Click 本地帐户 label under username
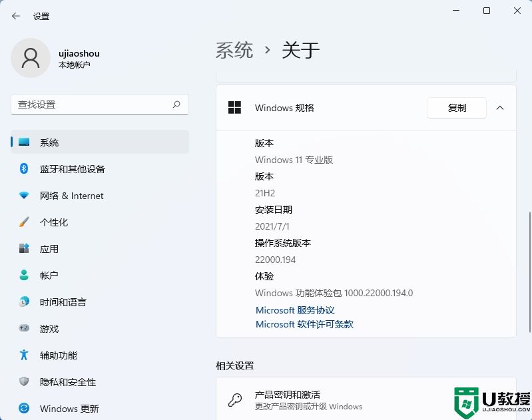Image resolution: width=532 pixels, height=420 pixels. 74,65
